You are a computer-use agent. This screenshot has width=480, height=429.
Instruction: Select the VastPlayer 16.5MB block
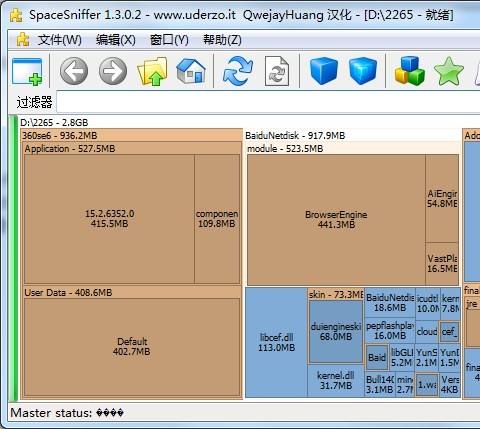coord(442,264)
